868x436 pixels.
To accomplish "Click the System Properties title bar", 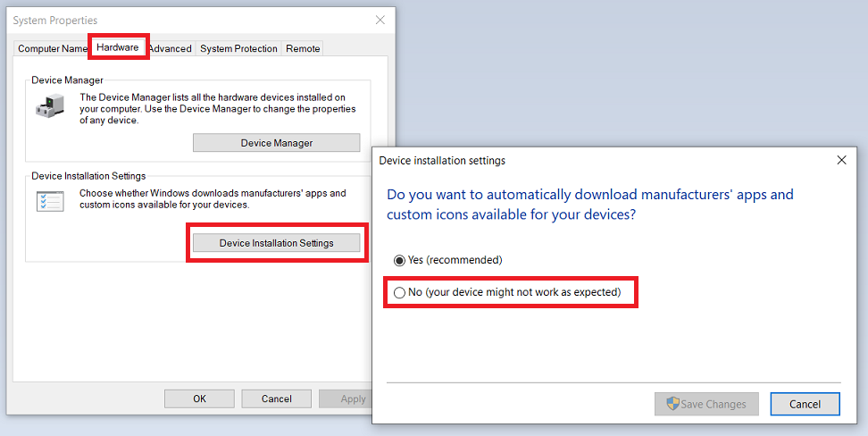I will pyautogui.click(x=179, y=20).
